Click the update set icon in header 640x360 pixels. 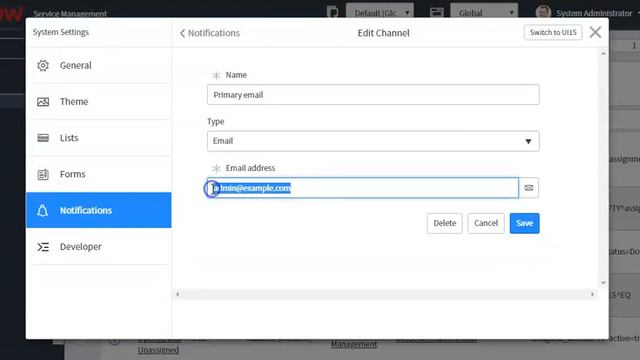pos(333,12)
